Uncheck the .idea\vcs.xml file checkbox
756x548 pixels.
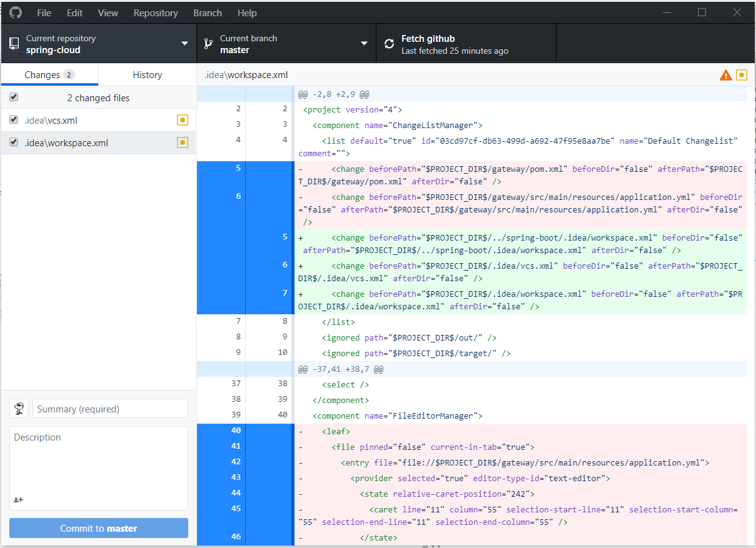14,120
